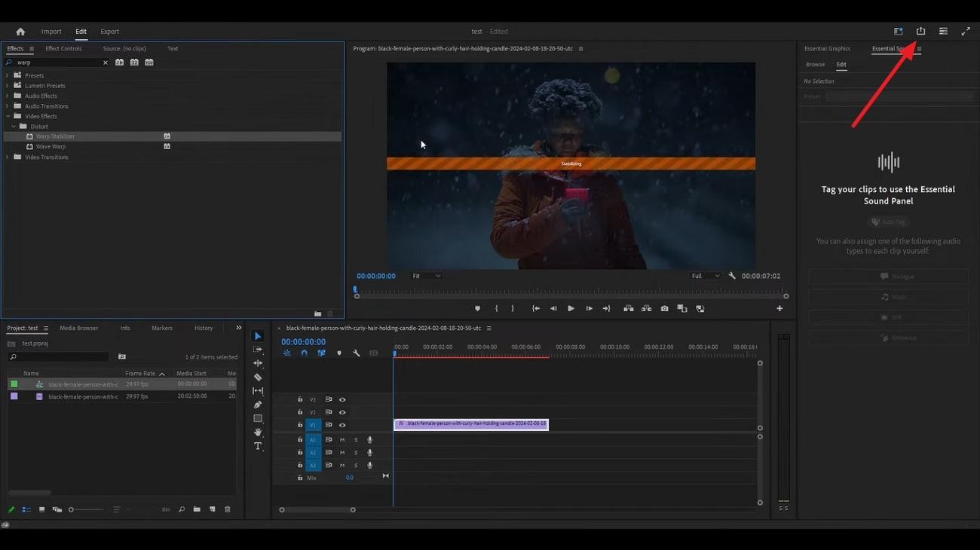980x550 pixels.
Task: Click the violet label swatch of second item
Action: pos(14,396)
